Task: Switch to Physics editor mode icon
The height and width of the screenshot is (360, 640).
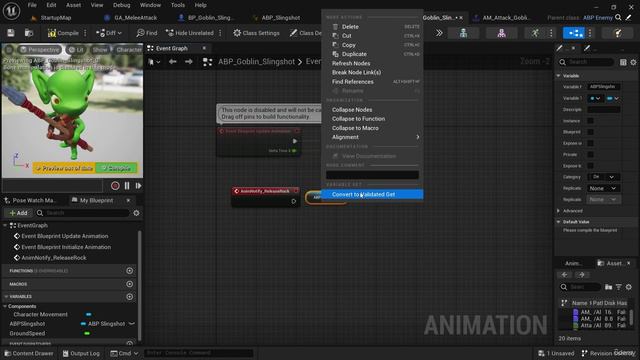Action: pos(618,33)
